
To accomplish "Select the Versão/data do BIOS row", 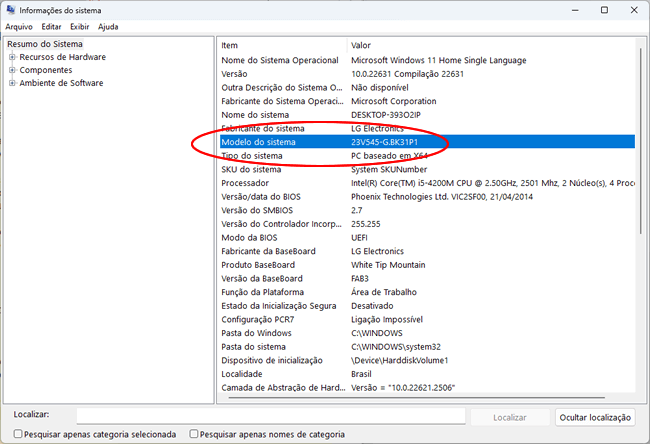I will 427,197.
